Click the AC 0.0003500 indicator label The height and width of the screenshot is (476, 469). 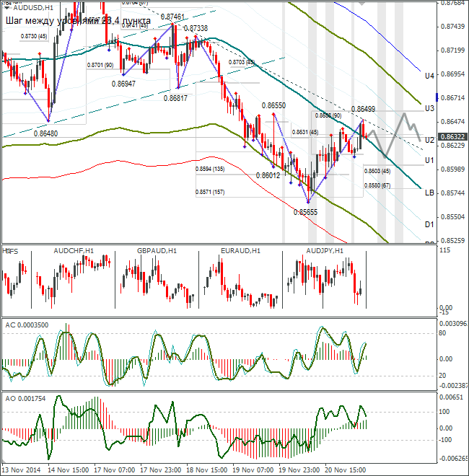[x=27, y=325]
